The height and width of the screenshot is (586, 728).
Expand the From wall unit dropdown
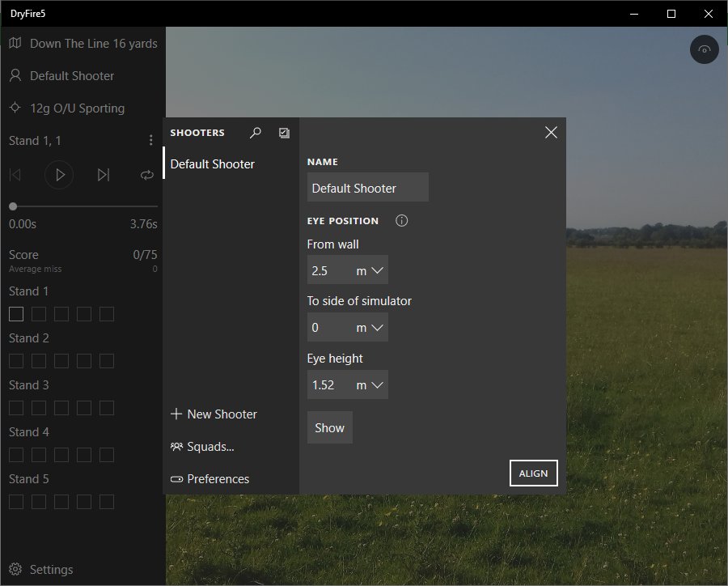[x=371, y=270]
